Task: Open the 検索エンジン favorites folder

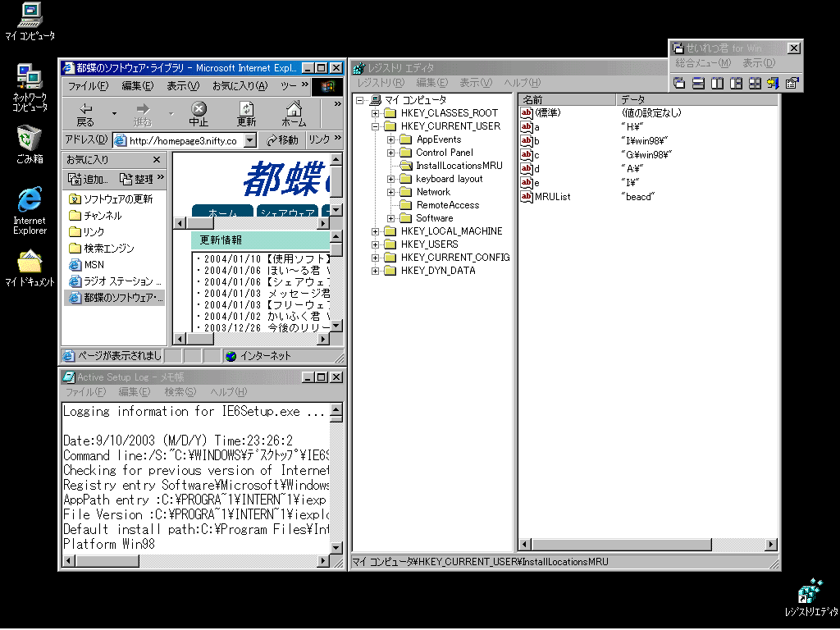Action: (x=102, y=249)
